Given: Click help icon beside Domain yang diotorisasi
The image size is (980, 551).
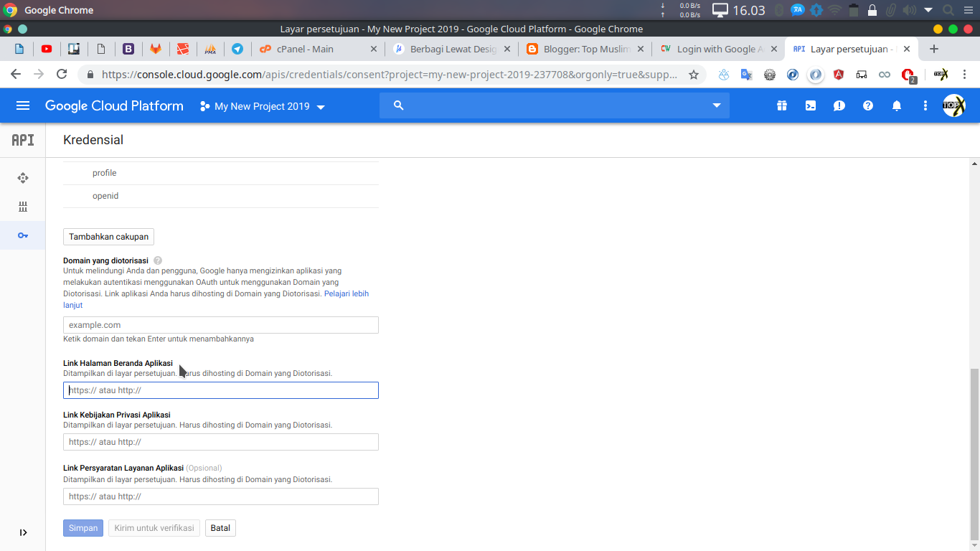Looking at the screenshot, I should tap(158, 260).
